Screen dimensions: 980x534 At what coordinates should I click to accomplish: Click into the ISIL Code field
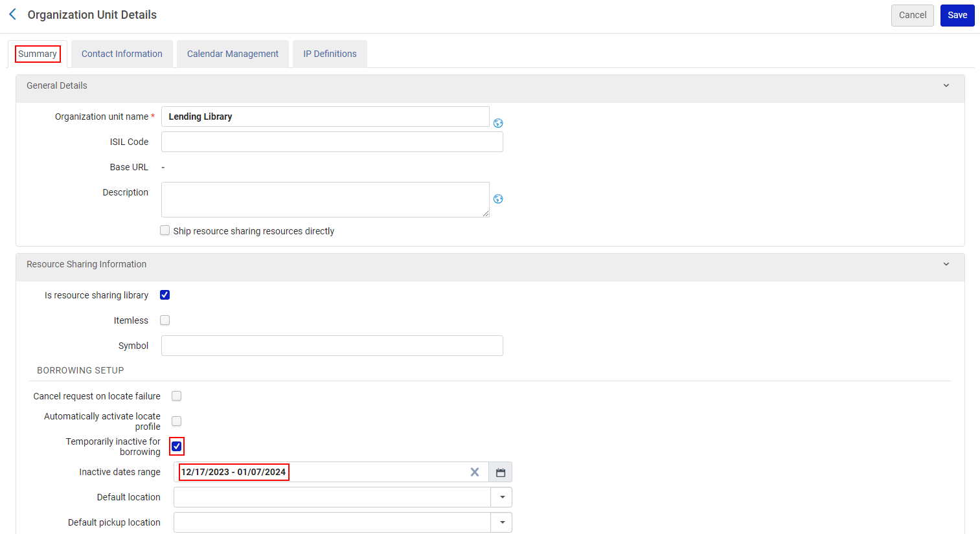[332, 142]
